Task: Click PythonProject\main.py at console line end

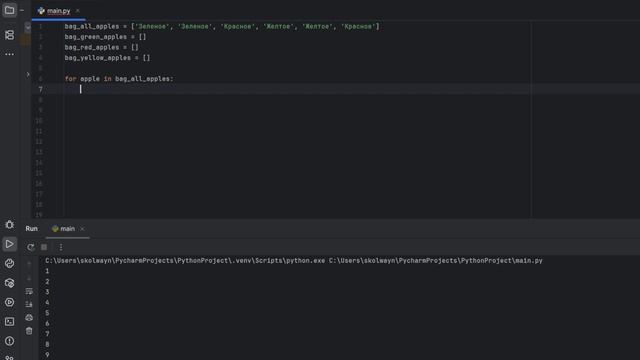Action: click(x=502, y=260)
